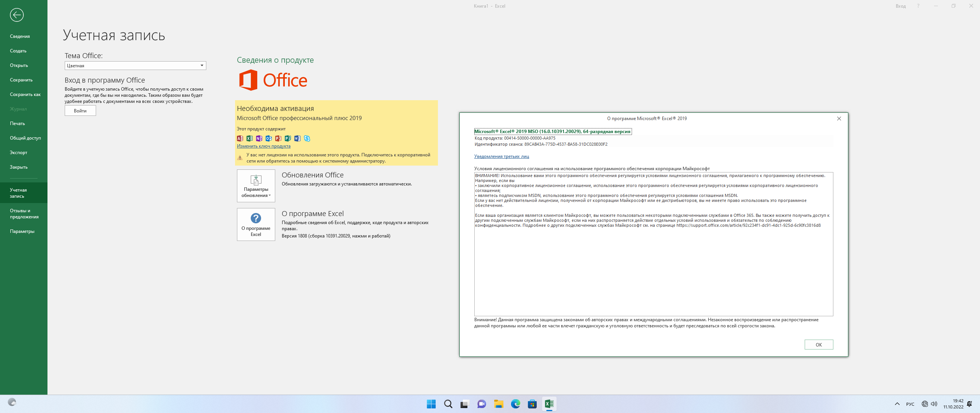Select Закрыть in the sidebar
The height and width of the screenshot is (413, 980).
[18, 167]
